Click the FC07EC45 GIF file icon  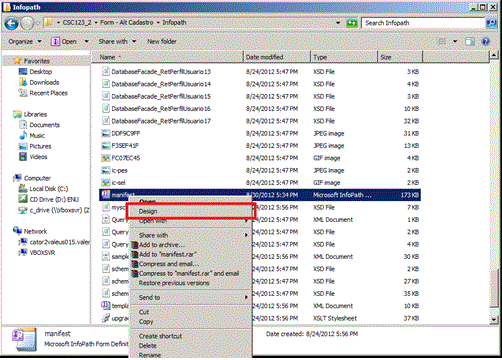click(x=106, y=158)
